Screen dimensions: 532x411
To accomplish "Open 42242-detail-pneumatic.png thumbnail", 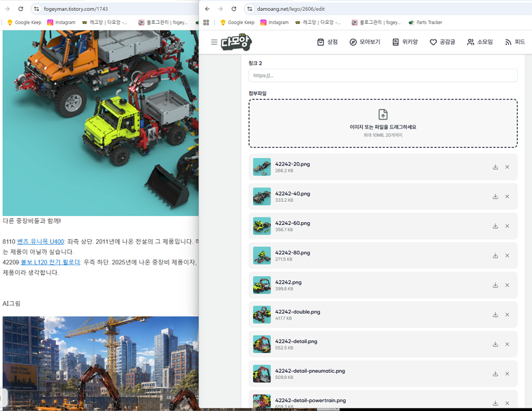I will 262,374.
